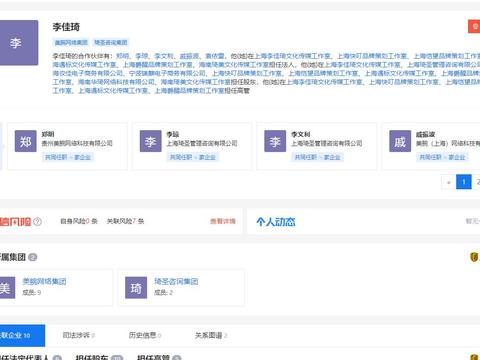Click the 李 avatar on 李文利 card

(275, 141)
